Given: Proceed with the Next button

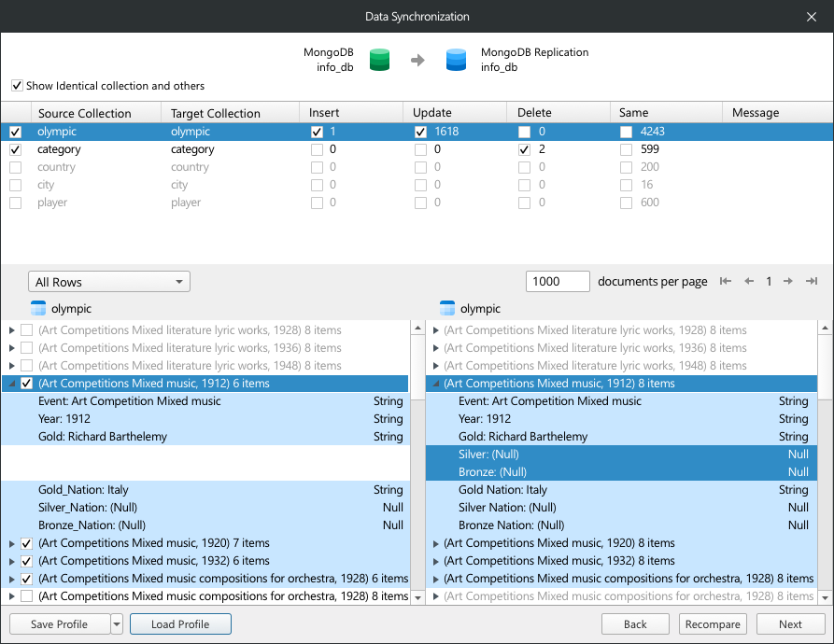Looking at the screenshot, I should [x=790, y=623].
